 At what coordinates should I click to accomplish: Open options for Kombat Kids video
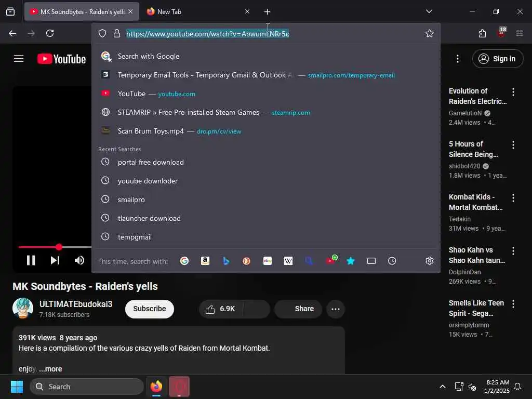point(513,198)
